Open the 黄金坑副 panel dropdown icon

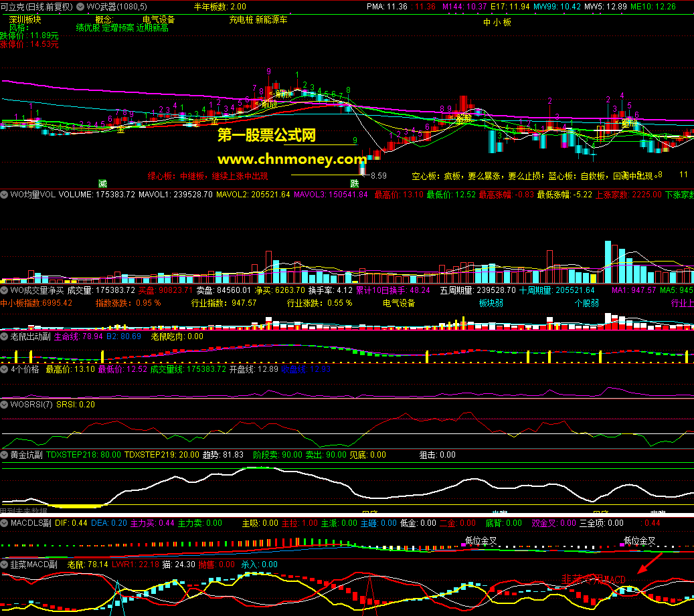[4, 455]
